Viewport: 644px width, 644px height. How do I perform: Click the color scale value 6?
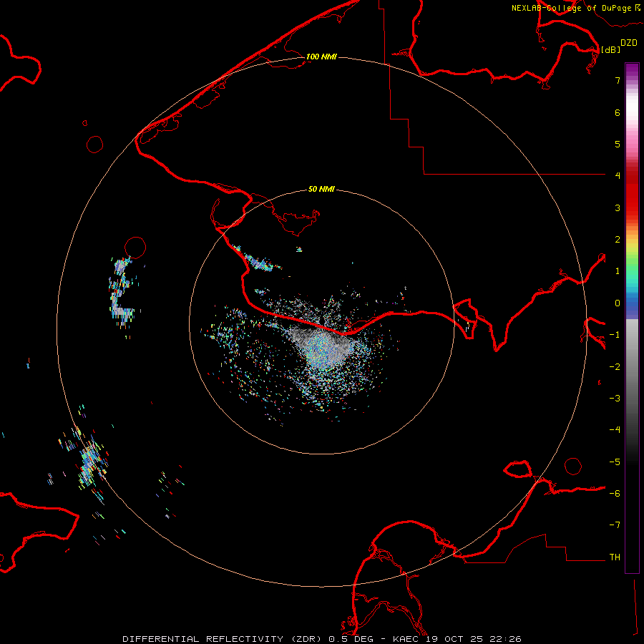618,112
